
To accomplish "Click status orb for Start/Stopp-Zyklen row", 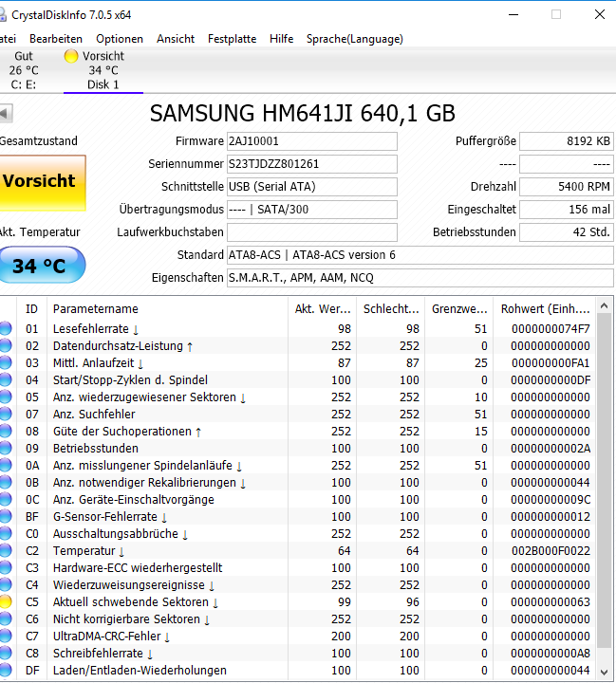I will [x=6, y=379].
